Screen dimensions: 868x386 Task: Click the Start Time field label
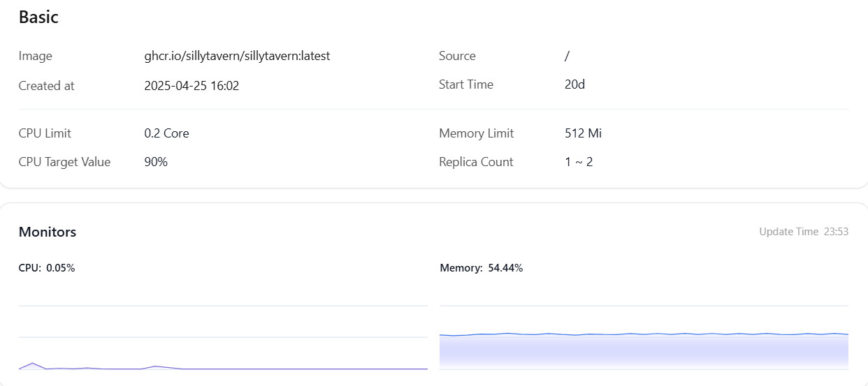coord(466,84)
